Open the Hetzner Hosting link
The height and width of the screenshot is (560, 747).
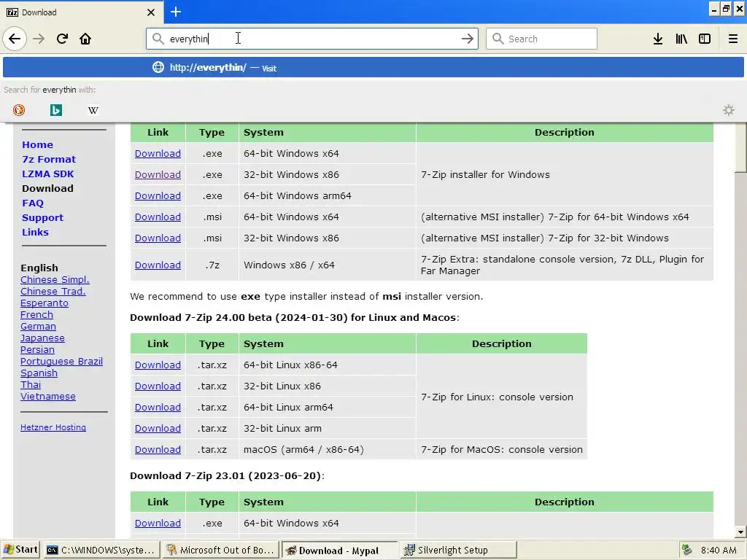53,427
